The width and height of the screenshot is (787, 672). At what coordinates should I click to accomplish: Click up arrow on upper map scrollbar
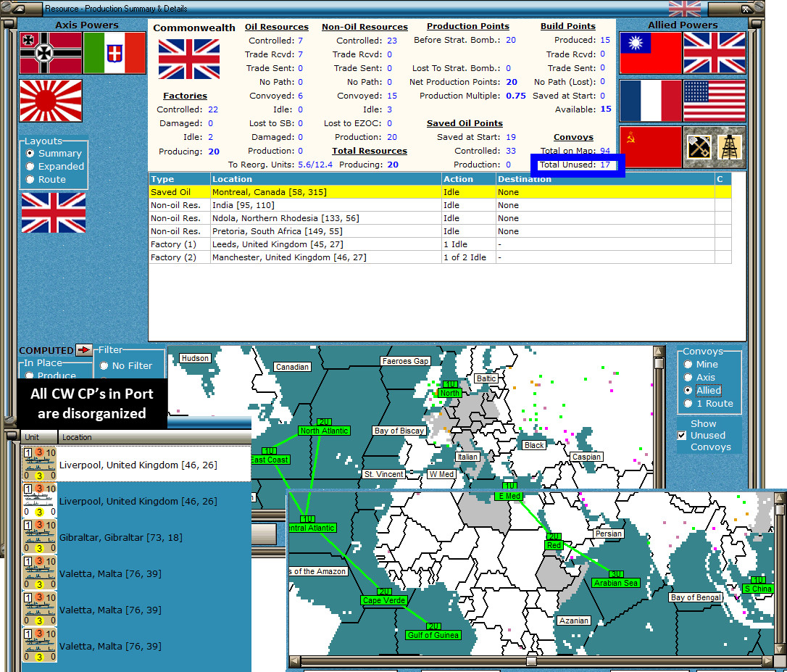pos(659,351)
